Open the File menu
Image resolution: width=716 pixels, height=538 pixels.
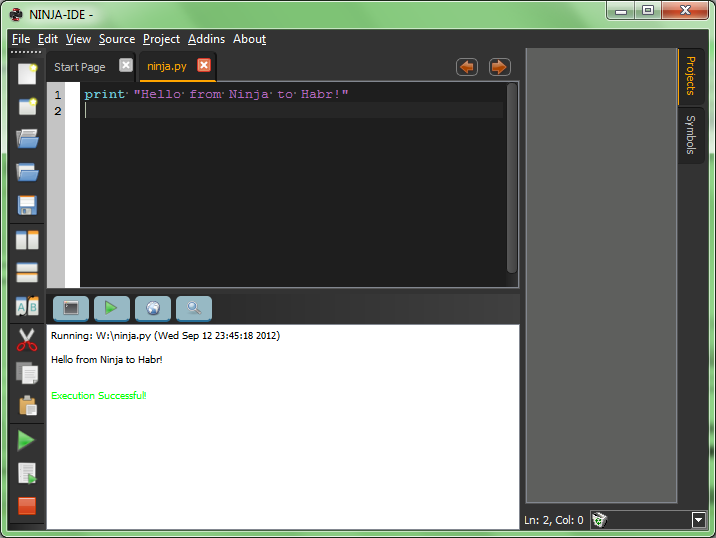point(21,39)
